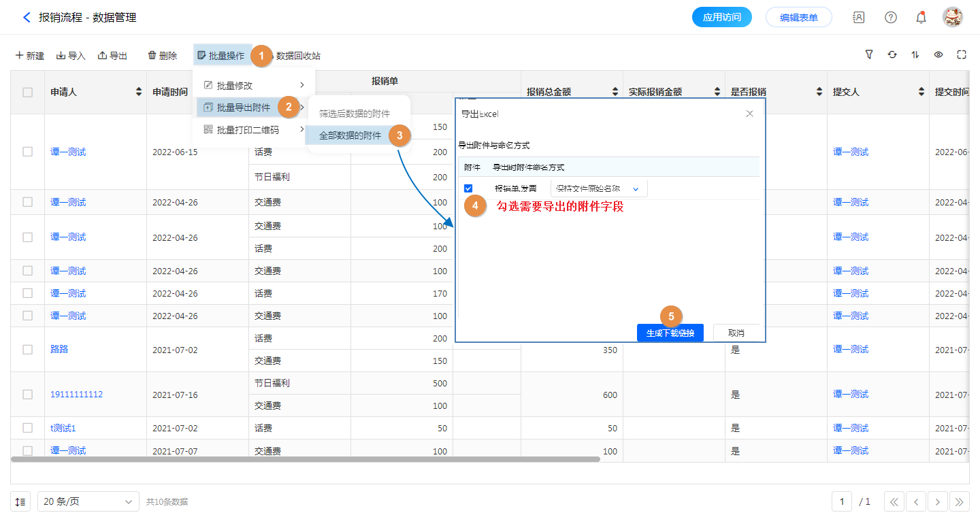Screen dimensions: 980x515
Task: Sort by 报销总金额 column arrows
Action: (615, 92)
